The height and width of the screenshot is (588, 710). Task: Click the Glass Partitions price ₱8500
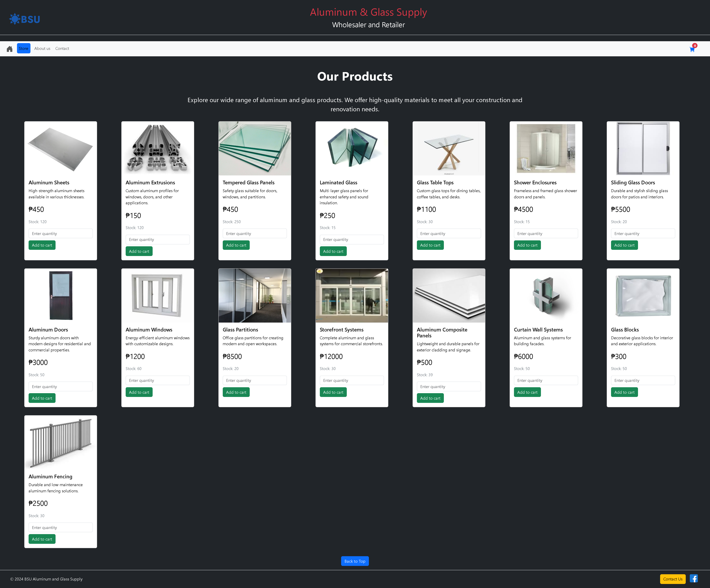pyautogui.click(x=232, y=357)
